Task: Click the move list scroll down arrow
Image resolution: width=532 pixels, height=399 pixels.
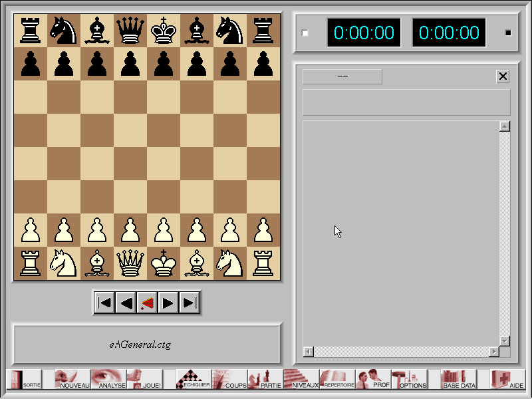Action: point(505,341)
